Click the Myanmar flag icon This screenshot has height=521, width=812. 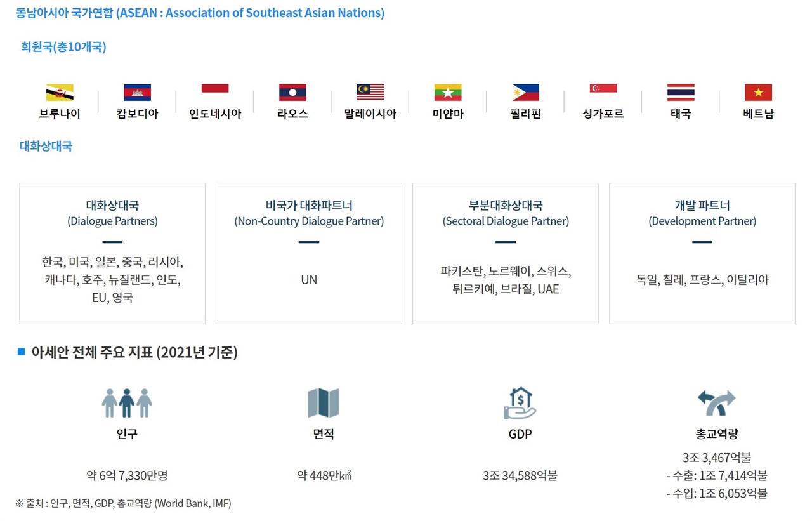(448, 93)
